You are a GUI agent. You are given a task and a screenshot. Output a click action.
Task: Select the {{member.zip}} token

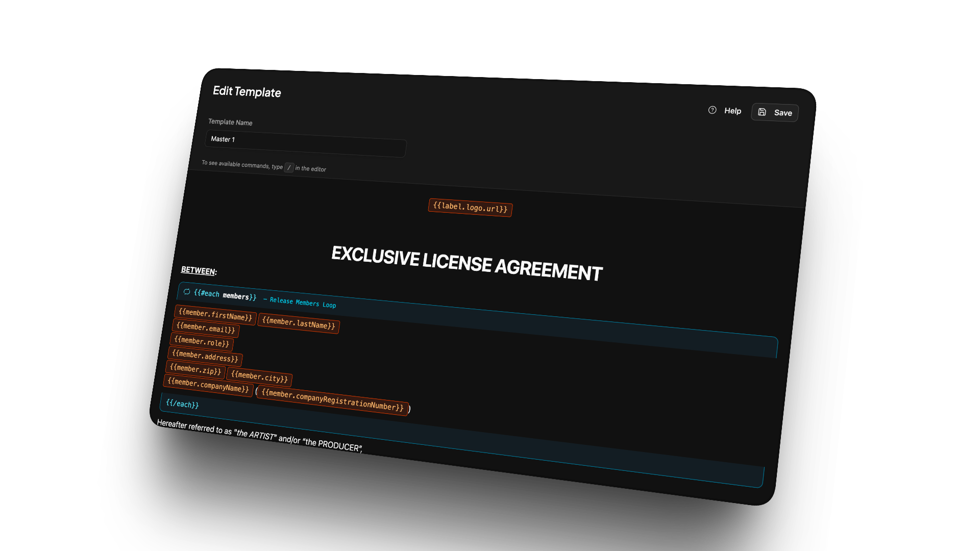[195, 369]
